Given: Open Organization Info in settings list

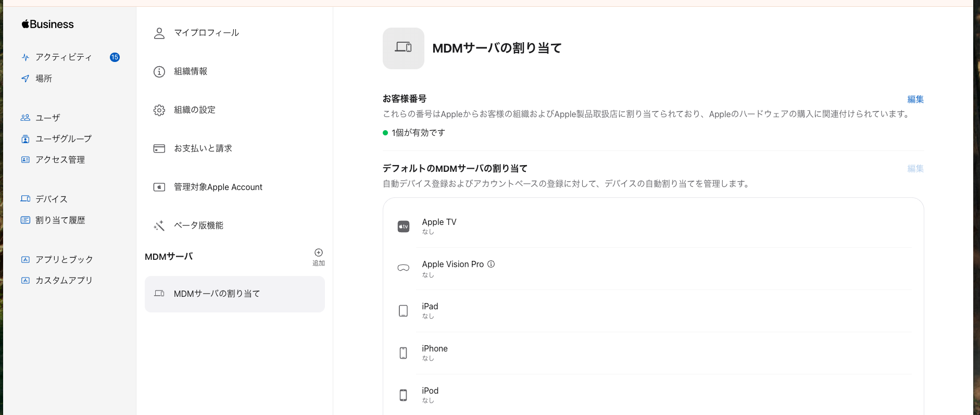Looking at the screenshot, I should [191, 71].
